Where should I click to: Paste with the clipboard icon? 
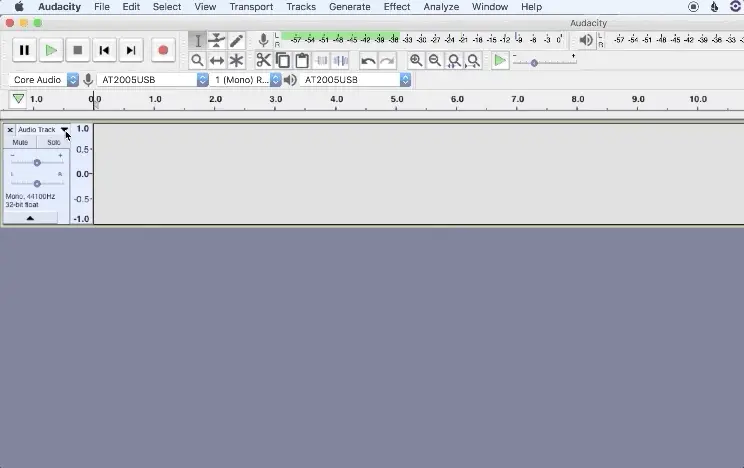[x=302, y=61]
